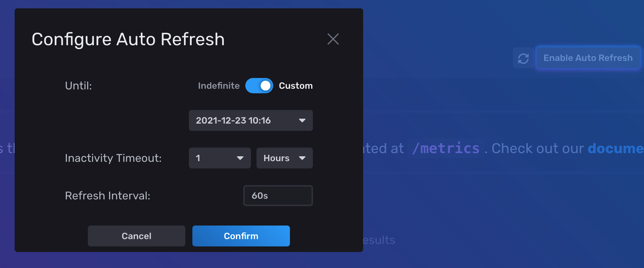Open the Hours unit dropdown

pos(284,158)
